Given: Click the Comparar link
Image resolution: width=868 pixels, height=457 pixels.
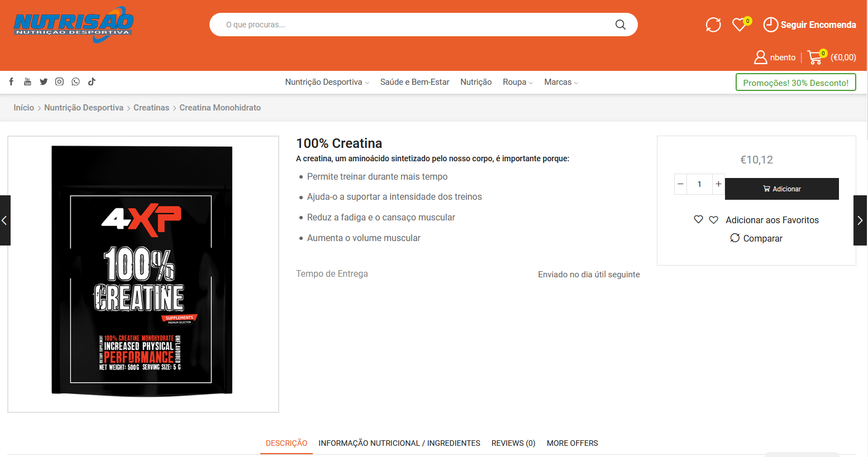Looking at the screenshot, I should tap(762, 238).
